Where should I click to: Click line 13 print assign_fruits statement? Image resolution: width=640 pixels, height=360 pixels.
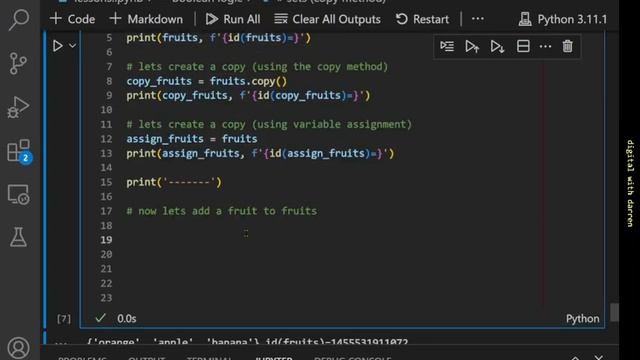pyautogui.click(x=260, y=153)
